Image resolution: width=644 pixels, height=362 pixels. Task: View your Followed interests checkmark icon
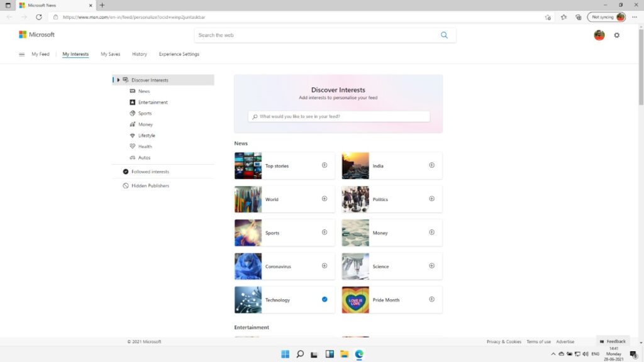tap(126, 171)
